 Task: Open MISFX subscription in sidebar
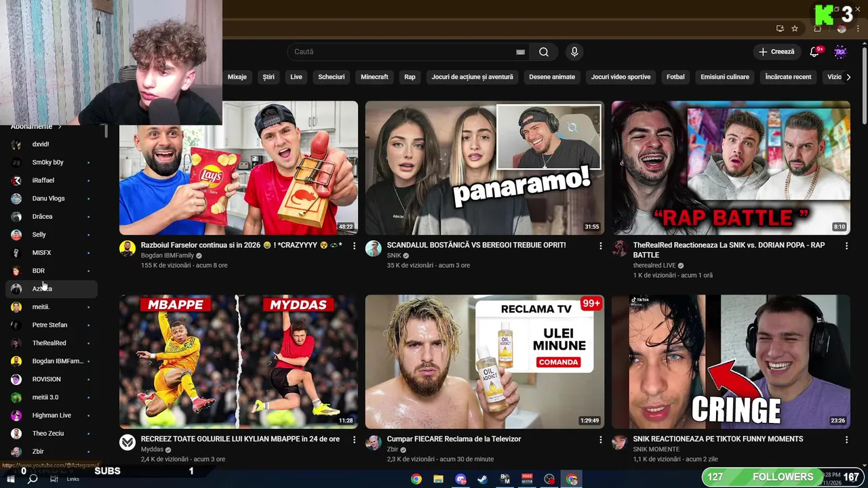[x=52, y=253]
